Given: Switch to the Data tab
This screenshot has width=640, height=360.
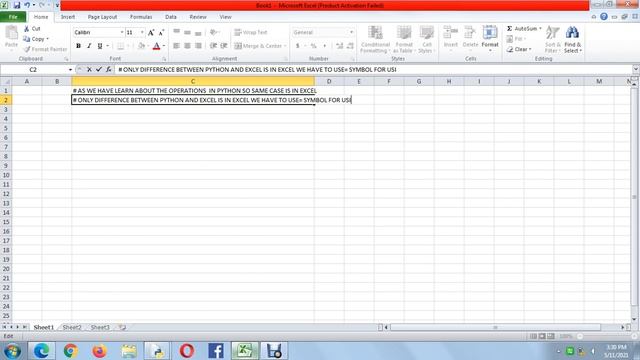Looking at the screenshot, I should [x=171, y=17].
